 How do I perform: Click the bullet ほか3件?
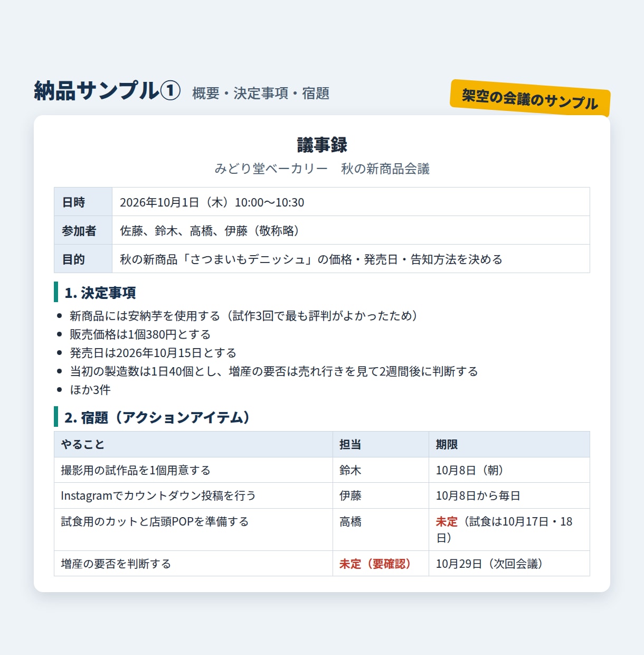pos(90,390)
